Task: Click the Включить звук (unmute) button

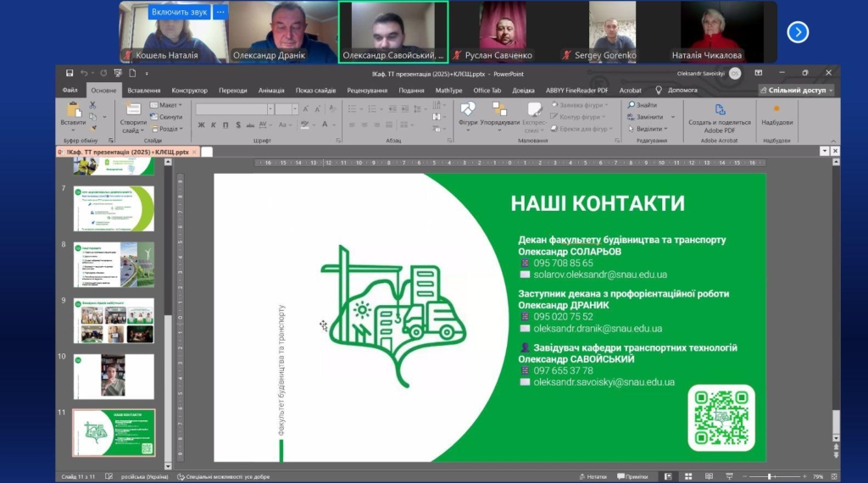Action: point(179,13)
